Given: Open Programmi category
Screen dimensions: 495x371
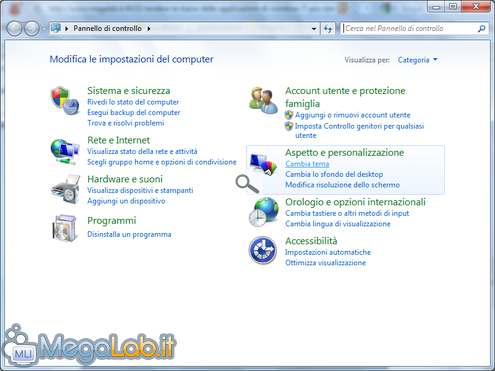Looking at the screenshot, I should pyautogui.click(x=112, y=221).
